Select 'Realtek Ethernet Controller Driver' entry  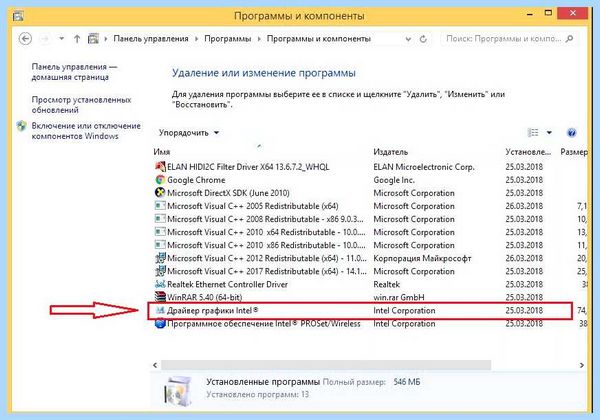227,284
